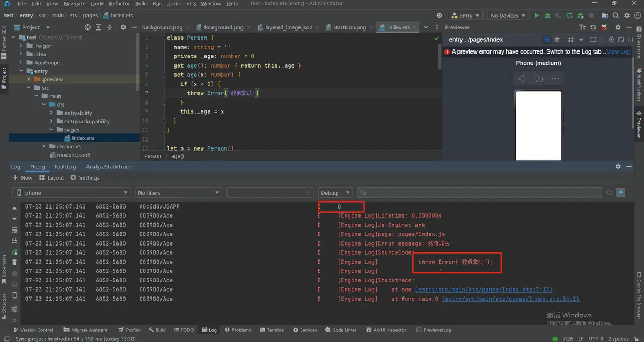Switch to FaultLog tab
644x342 pixels.
(x=65, y=167)
